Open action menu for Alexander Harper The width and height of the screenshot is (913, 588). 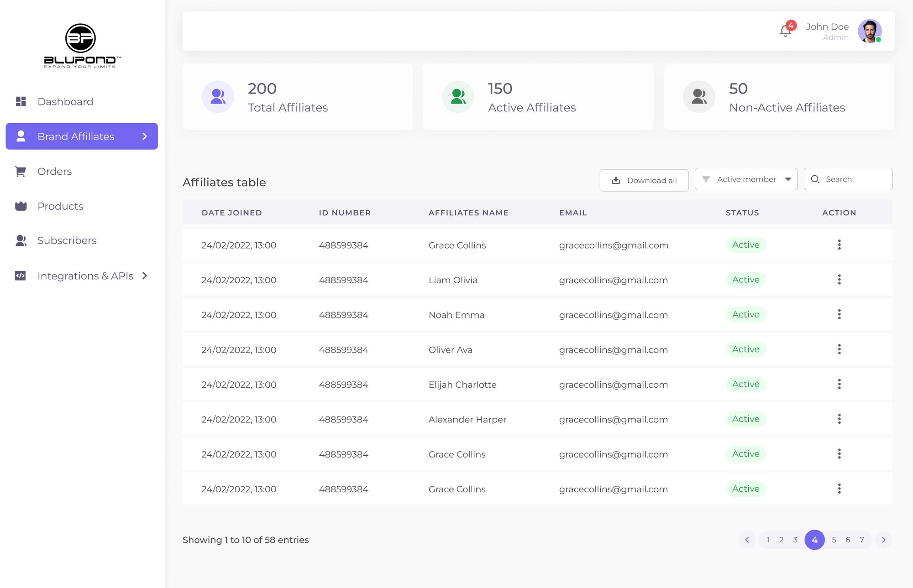pyautogui.click(x=839, y=419)
